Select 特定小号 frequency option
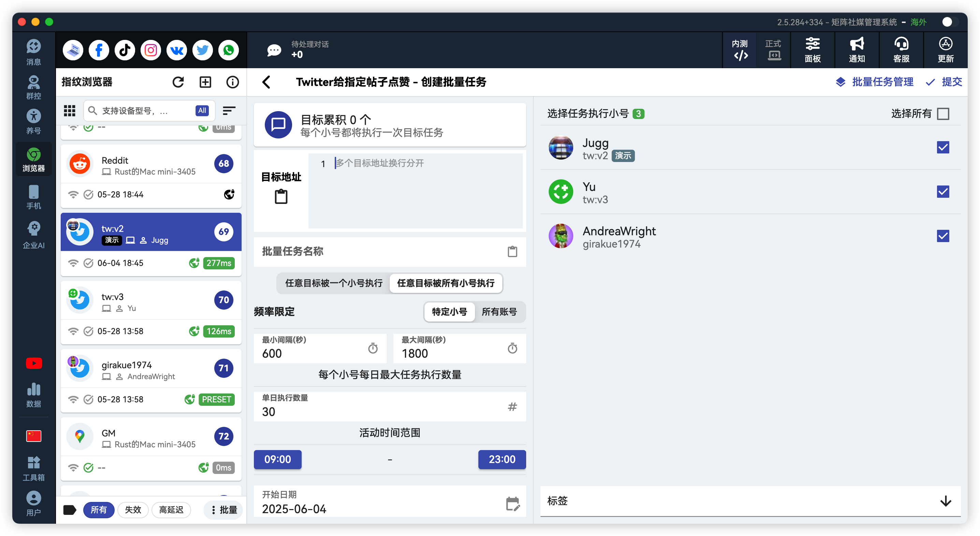Screen dimensions: 980x536 point(449,312)
